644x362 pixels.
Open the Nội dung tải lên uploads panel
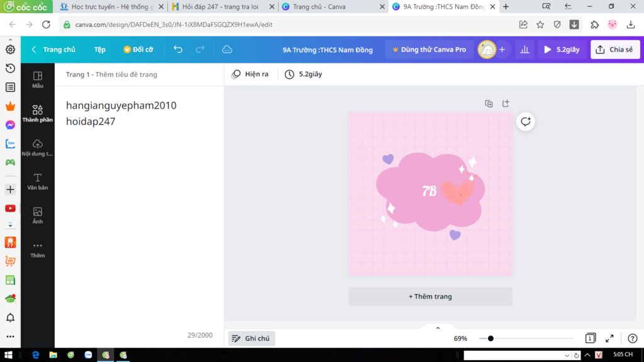37,147
